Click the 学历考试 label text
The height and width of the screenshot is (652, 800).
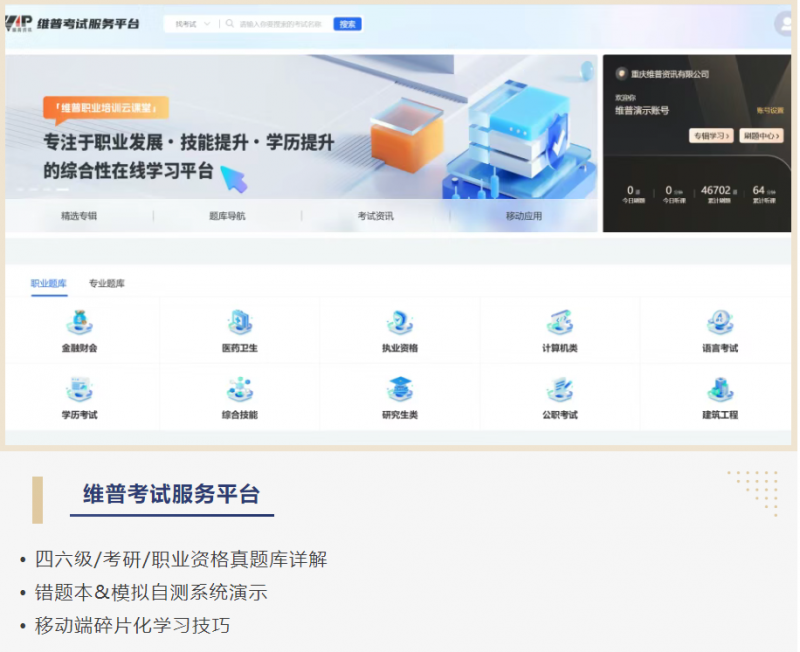(79, 415)
